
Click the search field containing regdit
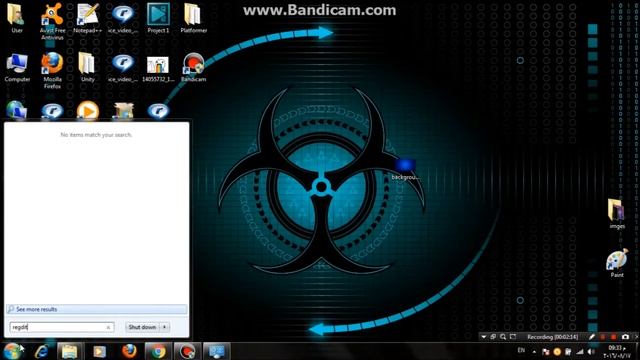62,327
